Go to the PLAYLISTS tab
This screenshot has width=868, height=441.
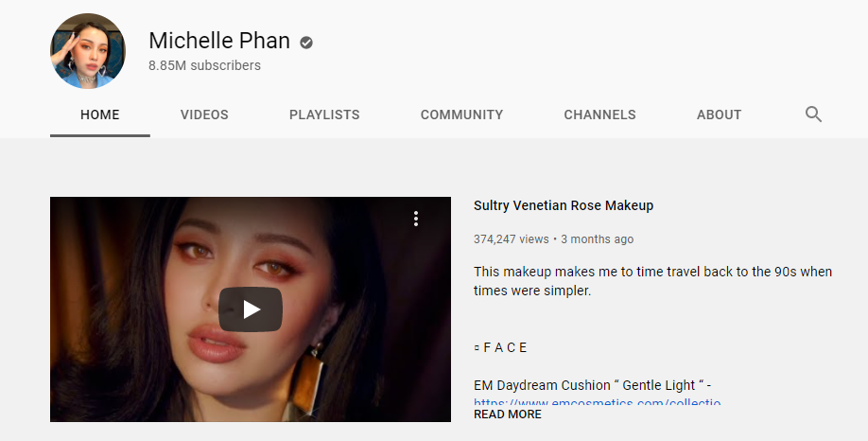tap(324, 115)
